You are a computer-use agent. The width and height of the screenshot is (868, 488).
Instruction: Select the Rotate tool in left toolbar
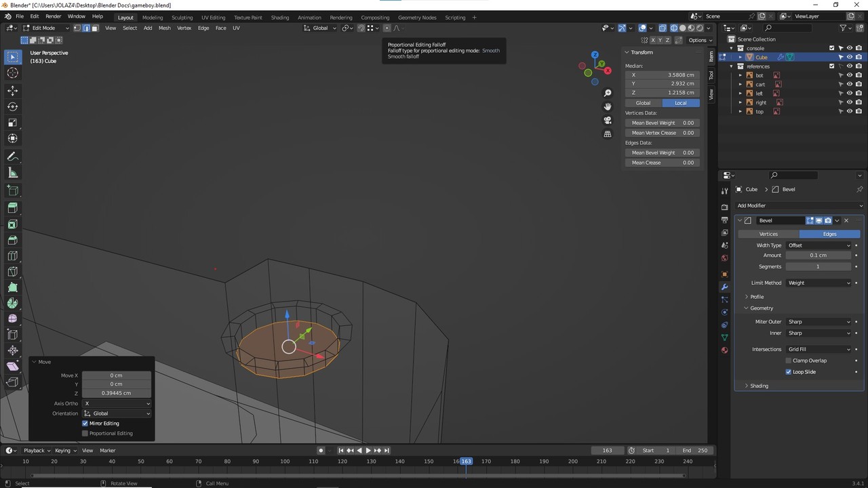[x=12, y=106]
